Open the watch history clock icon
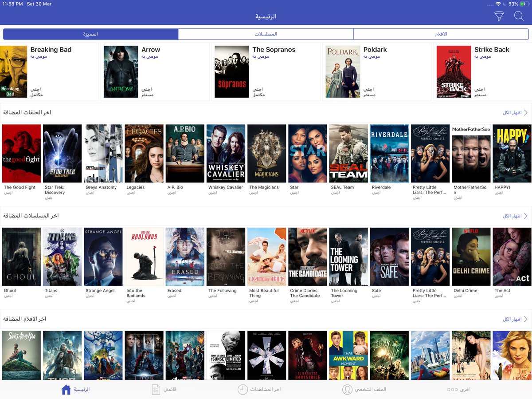 coord(243,389)
